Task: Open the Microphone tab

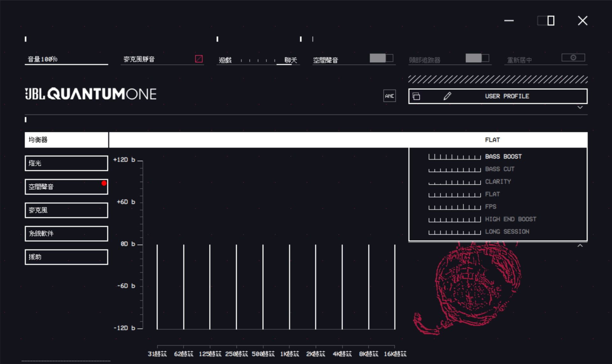Action: point(66,210)
